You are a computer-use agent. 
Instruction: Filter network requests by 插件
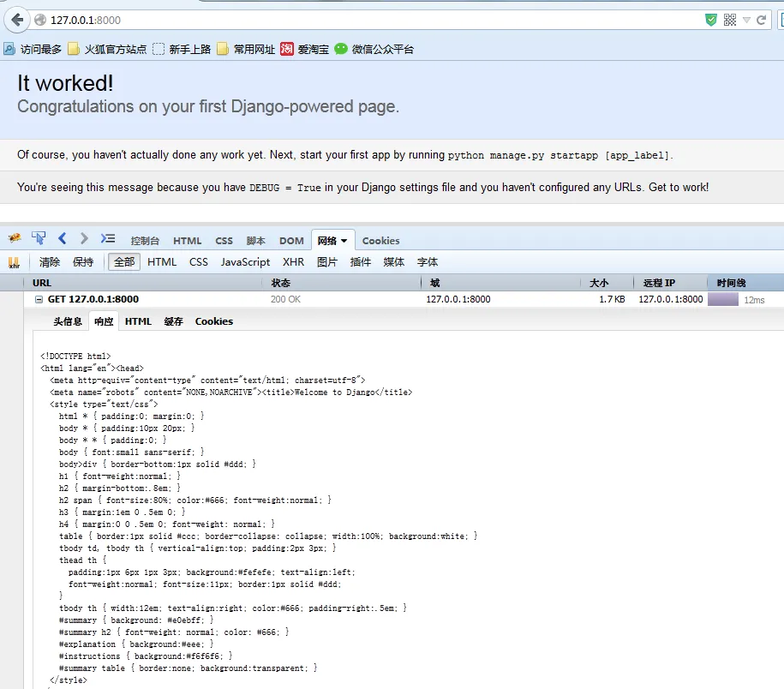[x=361, y=262]
